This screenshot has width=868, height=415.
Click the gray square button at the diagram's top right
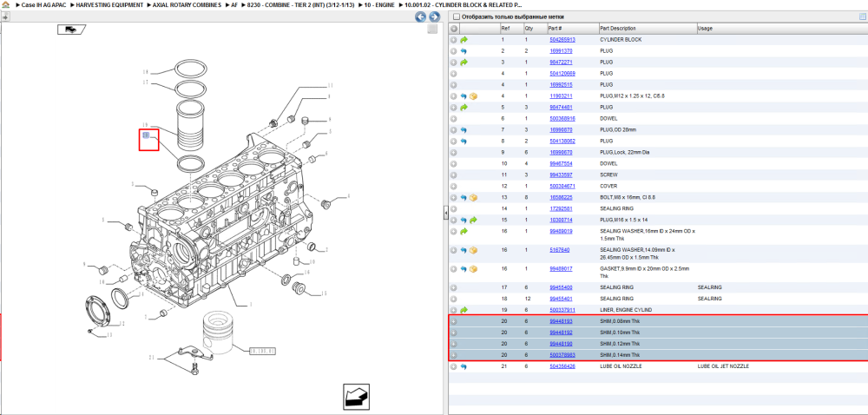tap(432, 30)
